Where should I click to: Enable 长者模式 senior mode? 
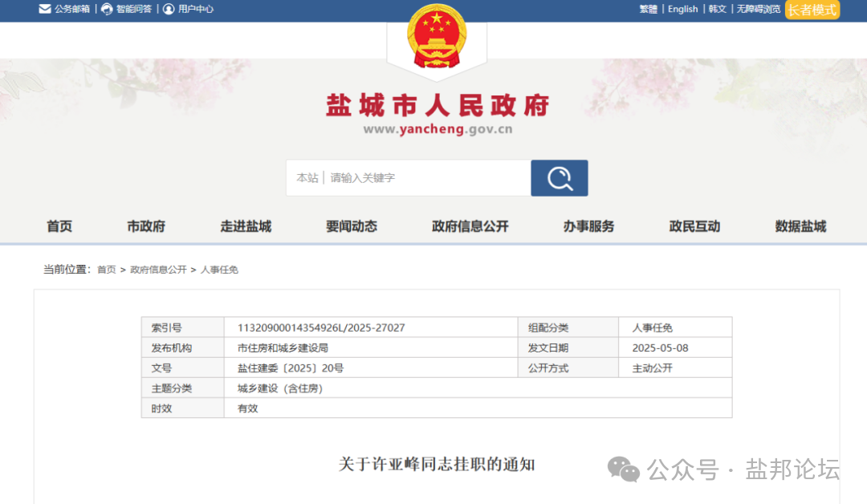click(812, 10)
